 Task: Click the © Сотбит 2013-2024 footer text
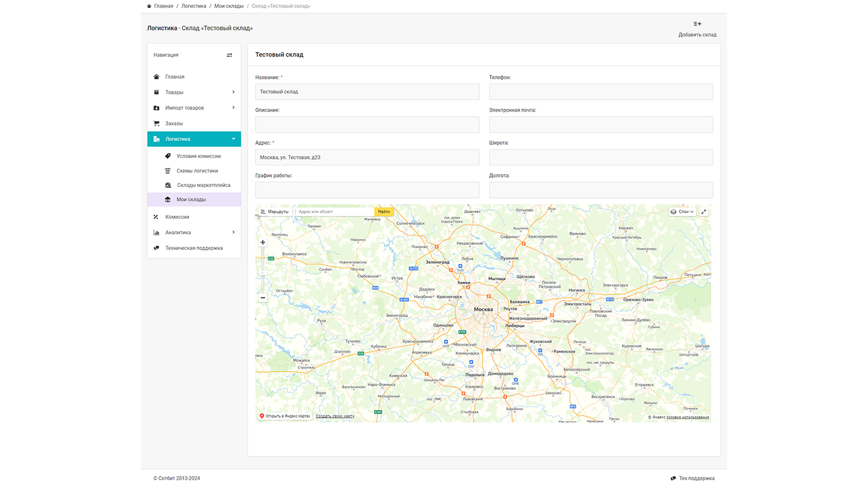tap(176, 478)
